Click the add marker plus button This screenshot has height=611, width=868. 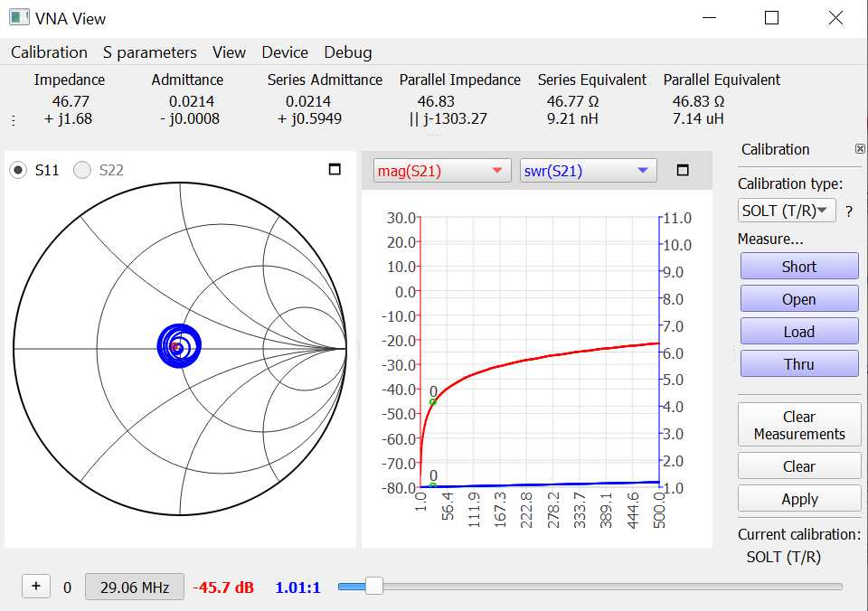coord(36,586)
